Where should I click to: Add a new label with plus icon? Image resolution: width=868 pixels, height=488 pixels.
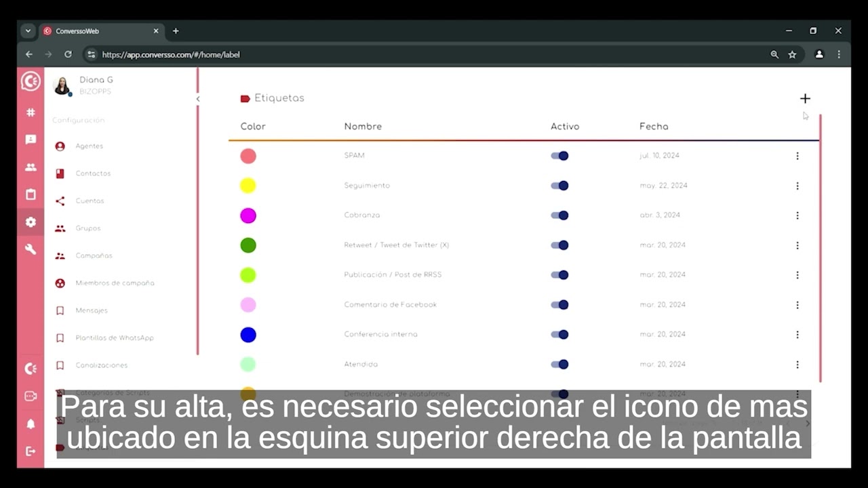(805, 98)
